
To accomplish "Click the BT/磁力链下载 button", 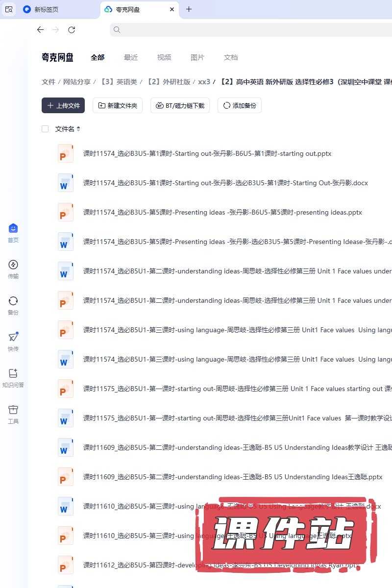I will click(180, 105).
